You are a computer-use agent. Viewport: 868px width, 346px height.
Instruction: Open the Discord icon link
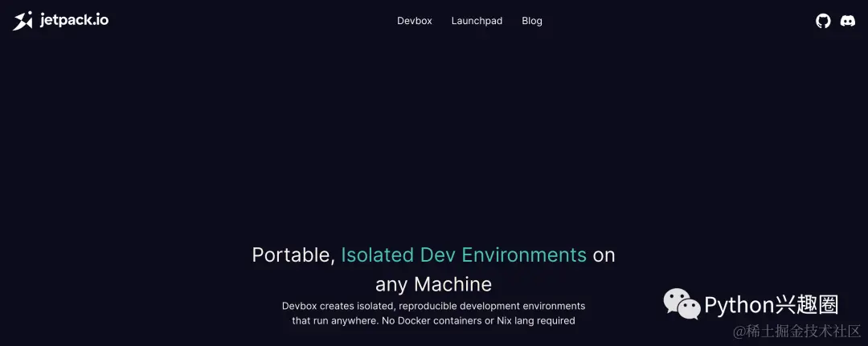848,21
